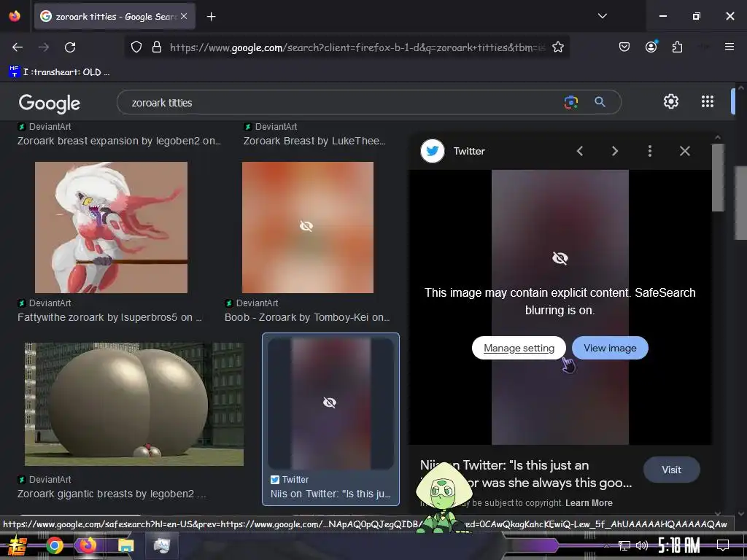
Task: Open the Fattywithe zoroark thumbnail image
Action: coord(111,227)
